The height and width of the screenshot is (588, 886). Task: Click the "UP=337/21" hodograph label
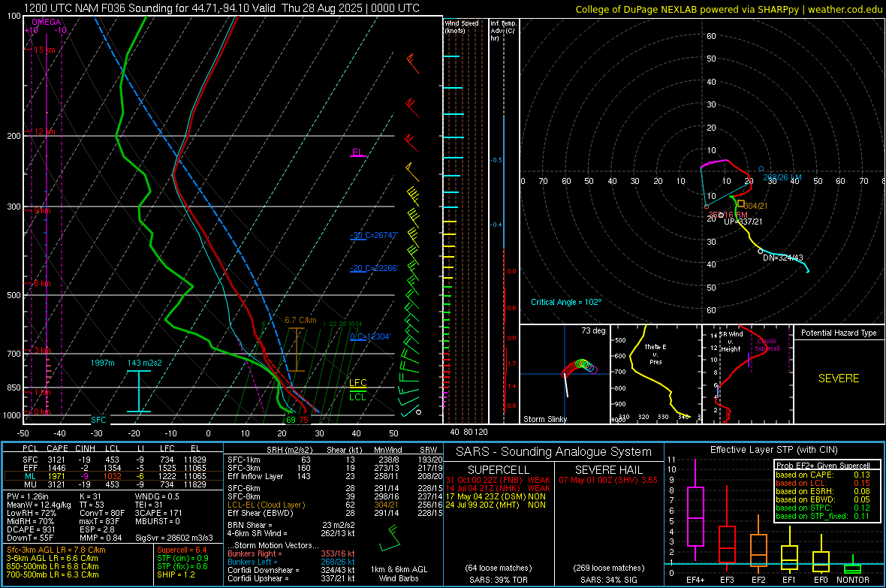(743, 222)
